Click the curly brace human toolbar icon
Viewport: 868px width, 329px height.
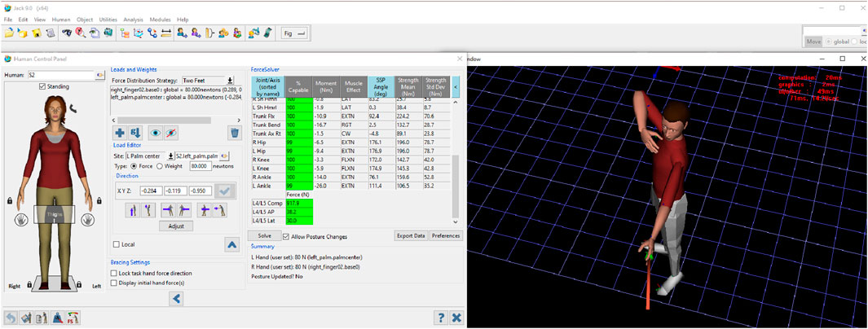pyautogui.click(x=209, y=33)
